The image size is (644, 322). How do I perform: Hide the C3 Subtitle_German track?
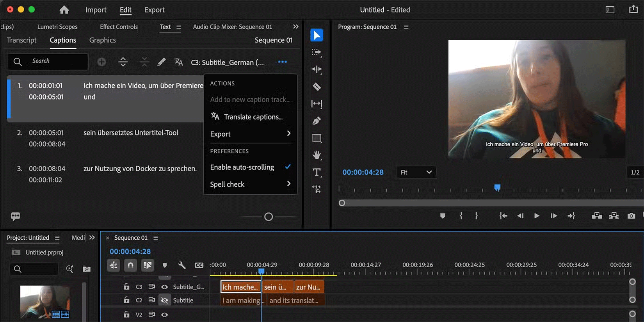165,287
